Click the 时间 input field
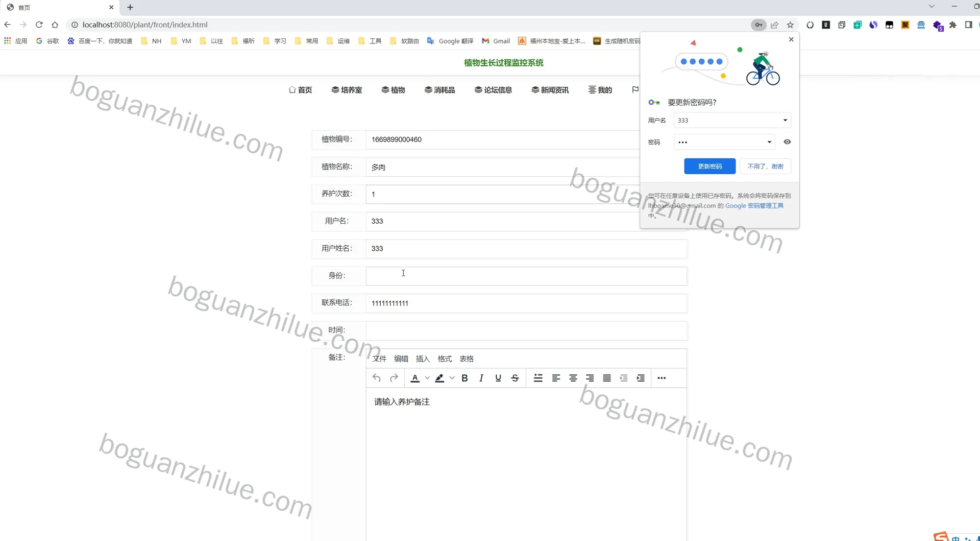Viewport: 980px width, 541px height. coord(526,331)
